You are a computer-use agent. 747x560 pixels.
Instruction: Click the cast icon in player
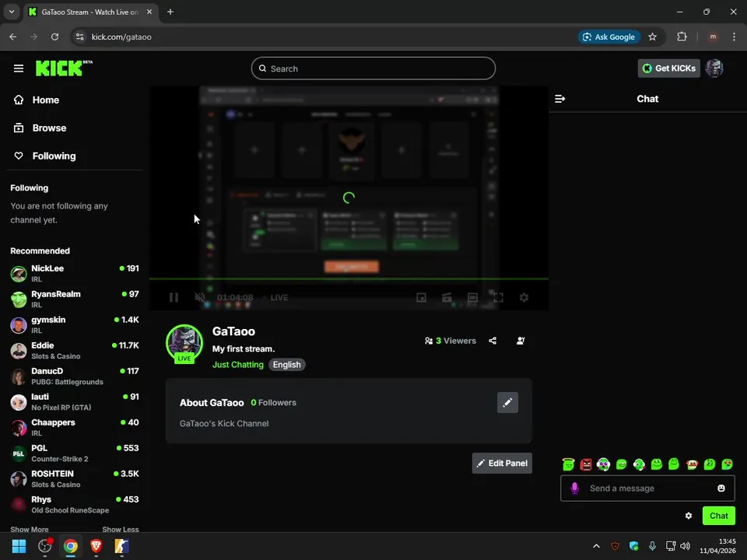[x=447, y=298]
